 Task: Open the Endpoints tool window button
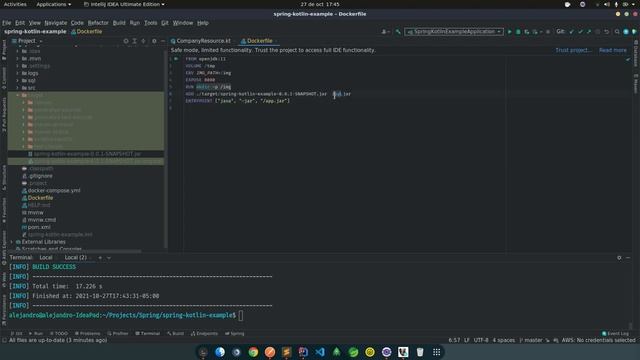click(204, 333)
